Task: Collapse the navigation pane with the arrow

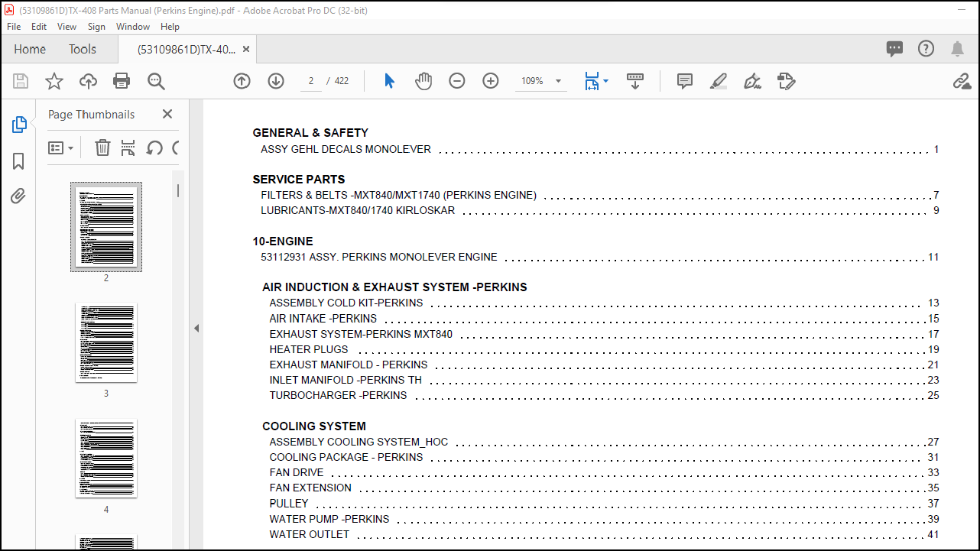Action: (196, 328)
